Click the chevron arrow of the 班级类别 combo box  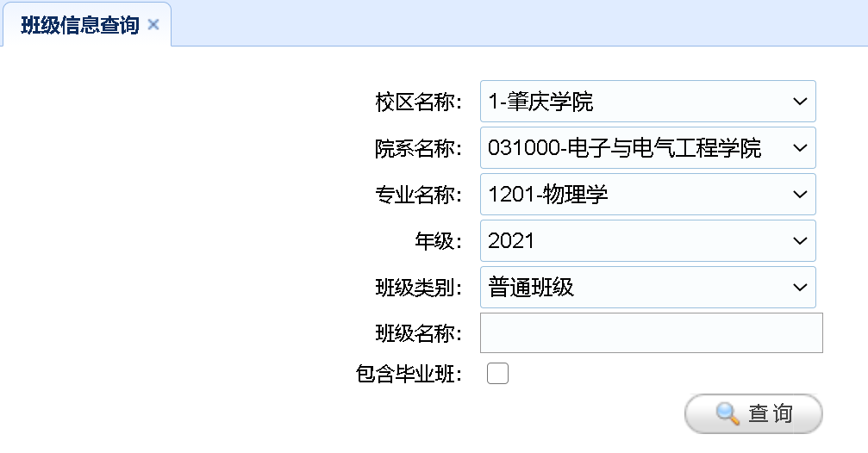pos(798,288)
